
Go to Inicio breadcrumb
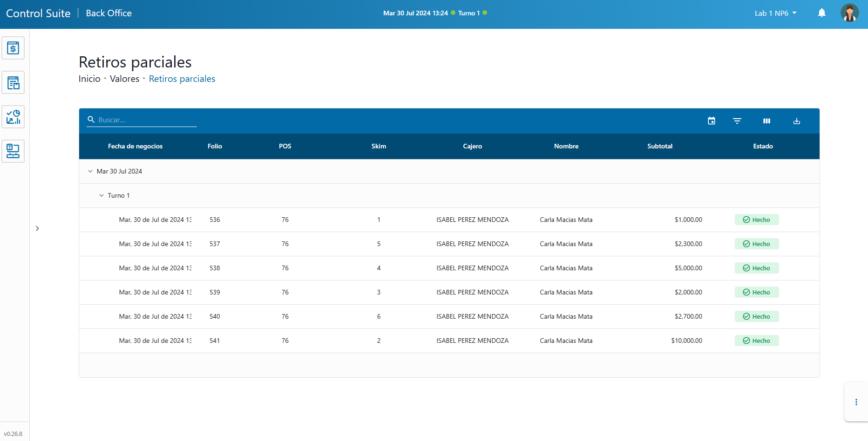point(89,79)
